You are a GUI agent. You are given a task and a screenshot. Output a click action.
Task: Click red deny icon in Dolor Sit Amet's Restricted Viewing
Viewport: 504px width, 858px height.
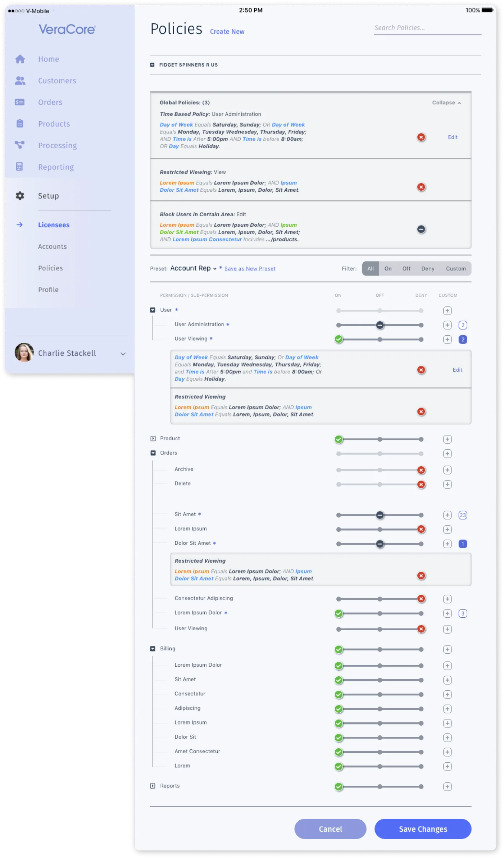click(x=421, y=576)
